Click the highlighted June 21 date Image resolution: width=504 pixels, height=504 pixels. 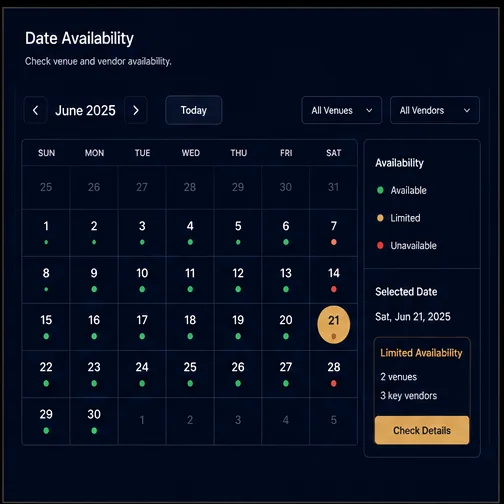point(334,325)
